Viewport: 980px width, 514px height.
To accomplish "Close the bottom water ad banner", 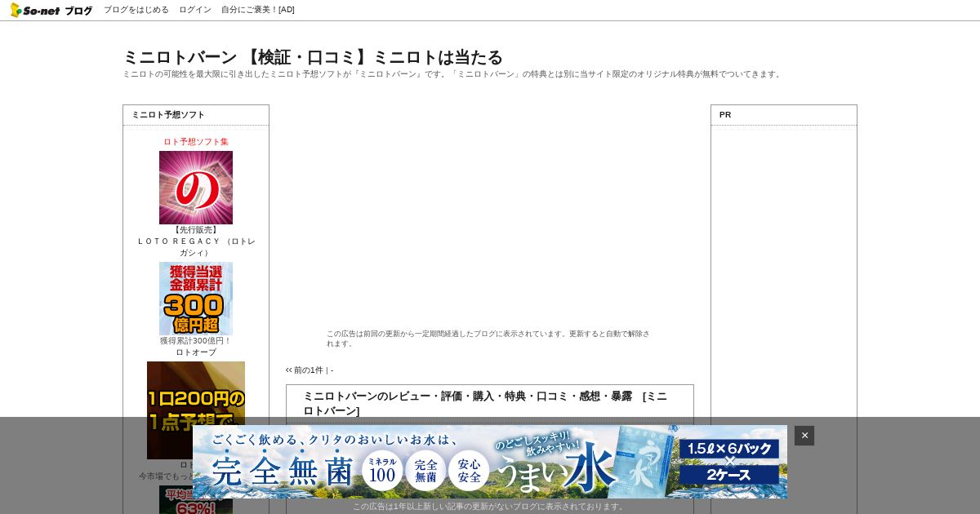I will 804,436.
